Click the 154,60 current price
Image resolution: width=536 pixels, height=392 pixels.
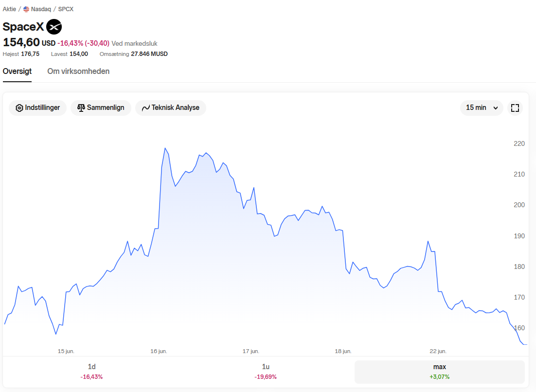[21, 42]
